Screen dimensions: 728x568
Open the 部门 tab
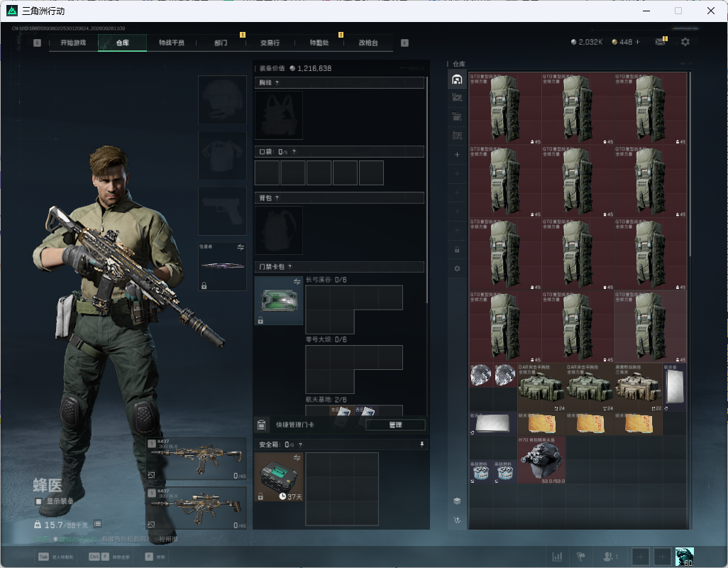pos(221,43)
